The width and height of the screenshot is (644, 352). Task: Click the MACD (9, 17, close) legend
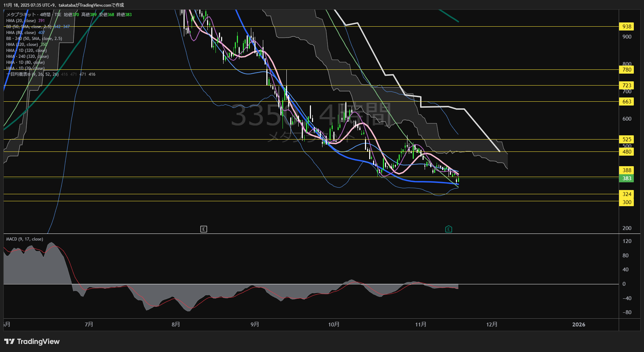pyautogui.click(x=25, y=239)
